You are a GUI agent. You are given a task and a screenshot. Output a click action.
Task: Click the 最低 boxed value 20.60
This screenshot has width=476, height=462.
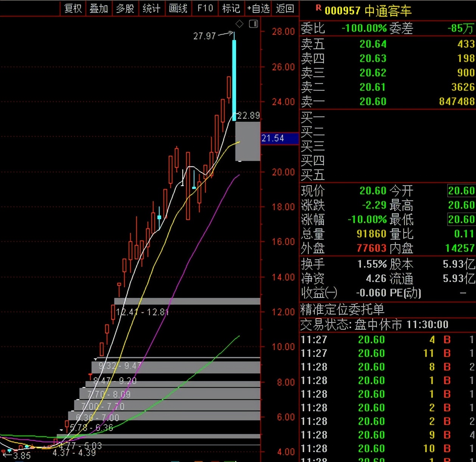[461, 220]
